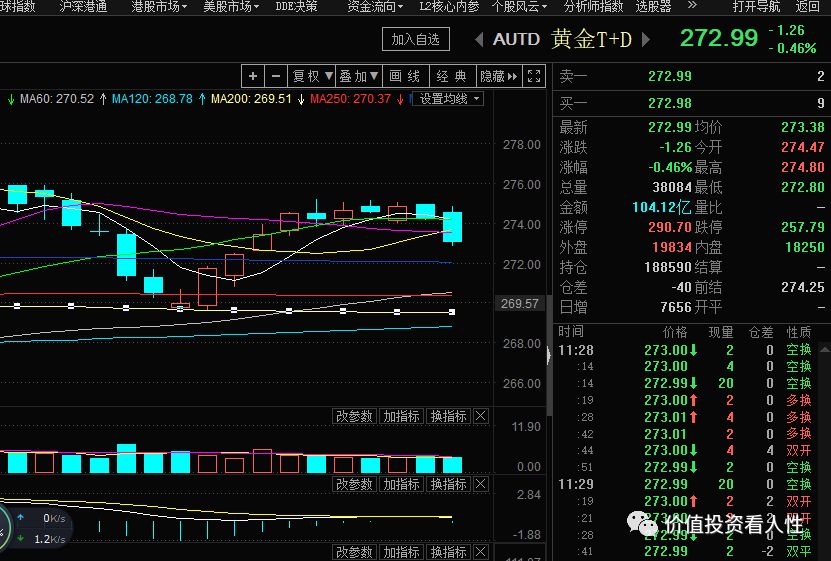Open 沪深港通 menu
The height and width of the screenshot is (561, 831).
(x=83, y=6)
